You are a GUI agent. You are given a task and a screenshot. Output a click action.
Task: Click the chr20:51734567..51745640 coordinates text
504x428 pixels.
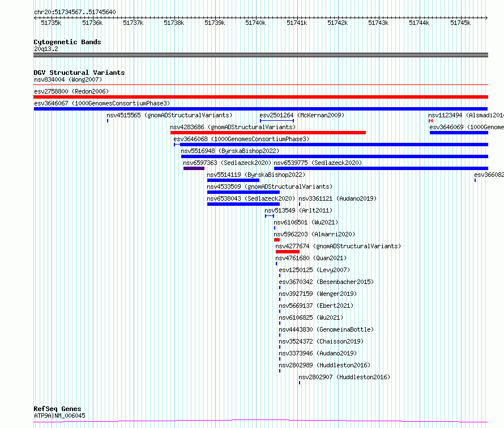click(75, 12)
